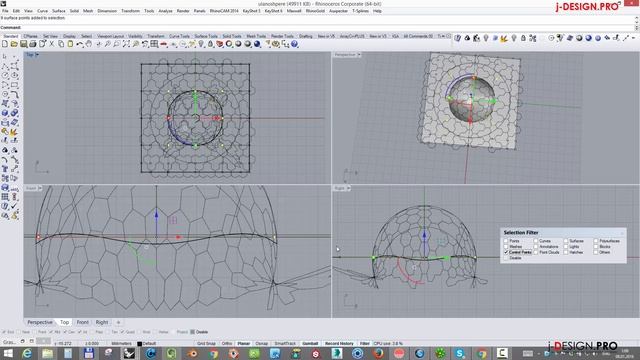This screenshot has width=640, height=360.
Task: Open the Analyze menu
Action: coord(165,11)
